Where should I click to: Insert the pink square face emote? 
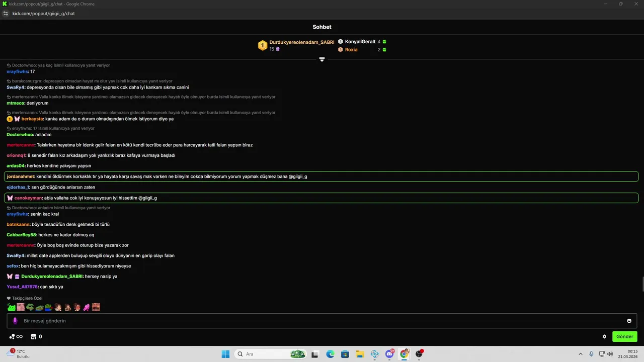pyautogui.click(x=21, y=307)
